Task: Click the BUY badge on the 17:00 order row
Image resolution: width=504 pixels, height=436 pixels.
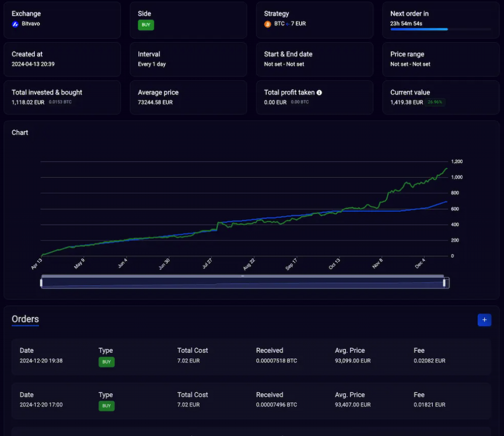Action: 106,406
